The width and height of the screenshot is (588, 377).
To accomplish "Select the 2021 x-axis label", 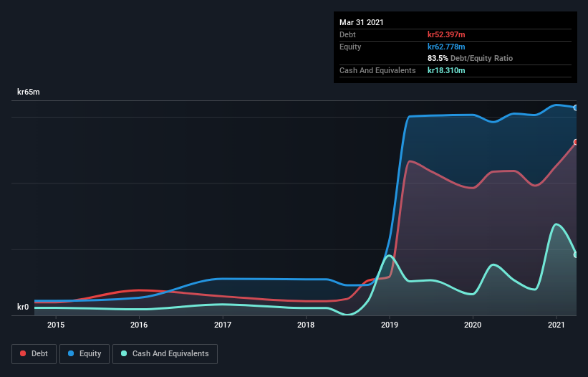I will click(x=556, y=325).
